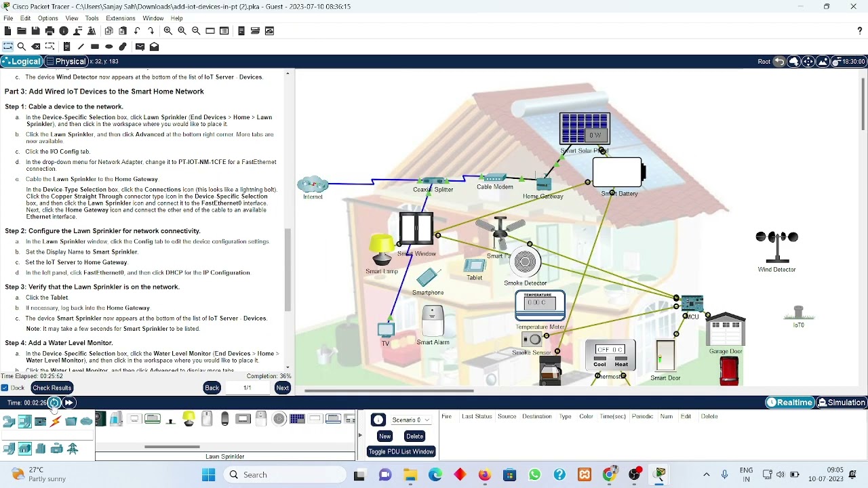Click the instruction page number field 1/1

click(248, 388)
